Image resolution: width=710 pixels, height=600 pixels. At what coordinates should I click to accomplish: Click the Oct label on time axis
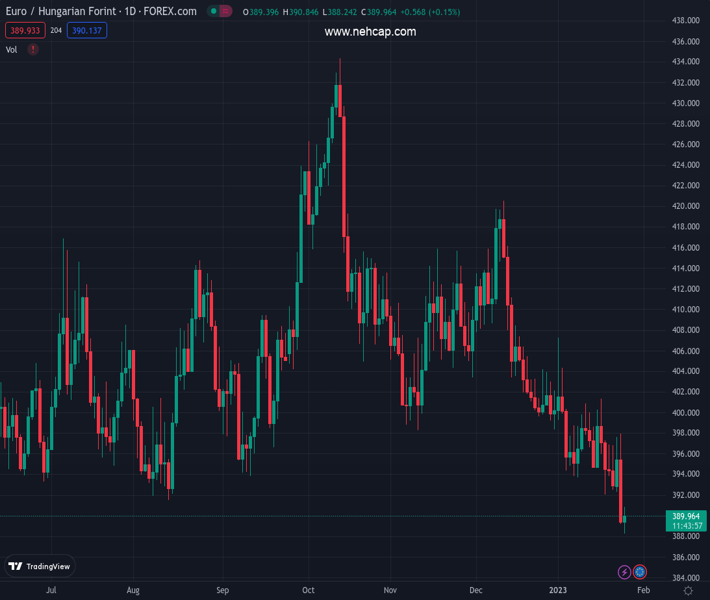click(310, 591)
